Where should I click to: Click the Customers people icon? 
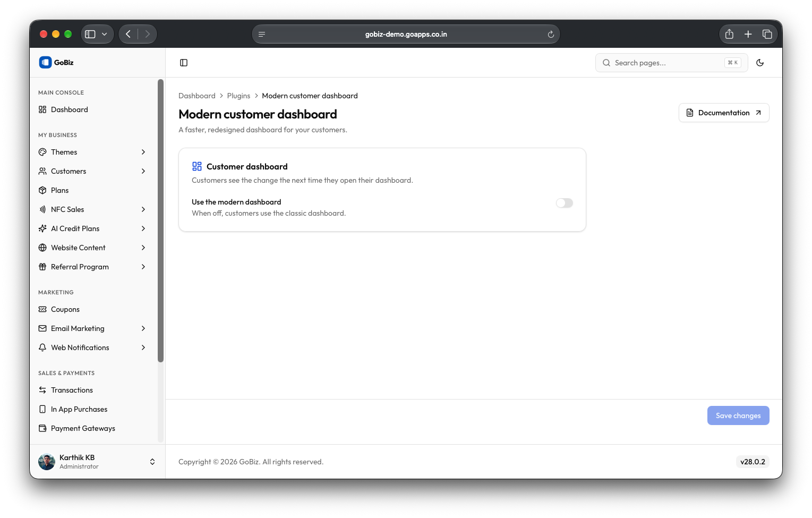tap(42, 171)
